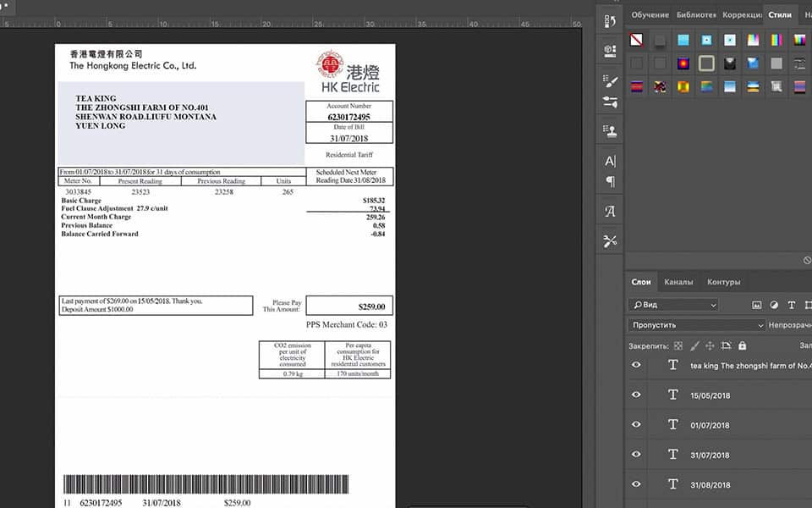The width and height of the screenshot is (812, 508).
Task: Apply the gray textured pattern style
Action: point(776,86)
